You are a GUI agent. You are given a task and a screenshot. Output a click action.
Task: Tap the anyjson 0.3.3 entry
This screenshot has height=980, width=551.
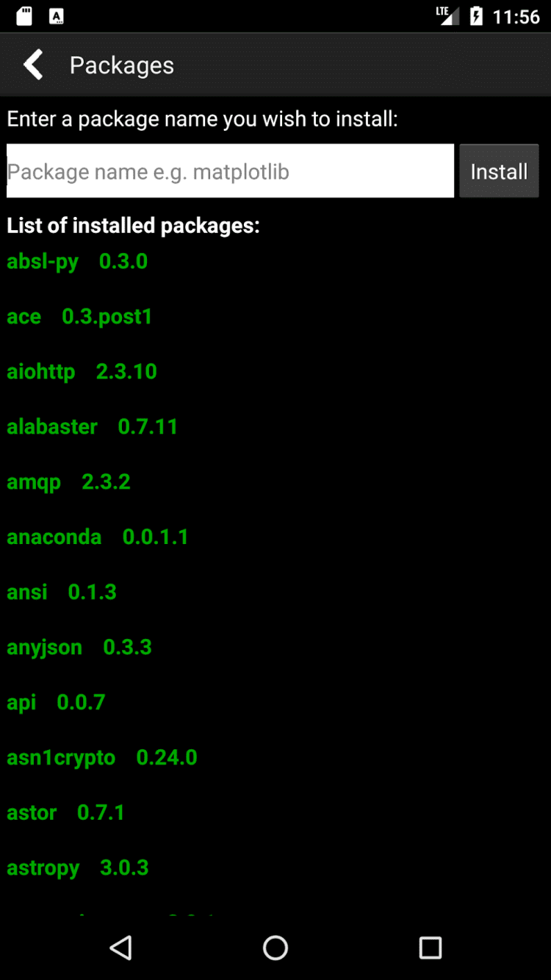pyautogui.click(x=79, y=647)
